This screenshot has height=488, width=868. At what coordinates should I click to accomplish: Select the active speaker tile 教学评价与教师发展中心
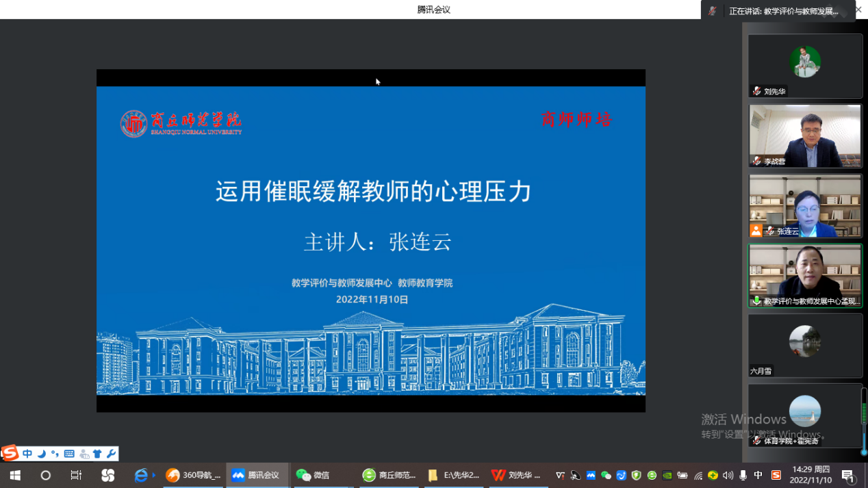coord(804,275)
